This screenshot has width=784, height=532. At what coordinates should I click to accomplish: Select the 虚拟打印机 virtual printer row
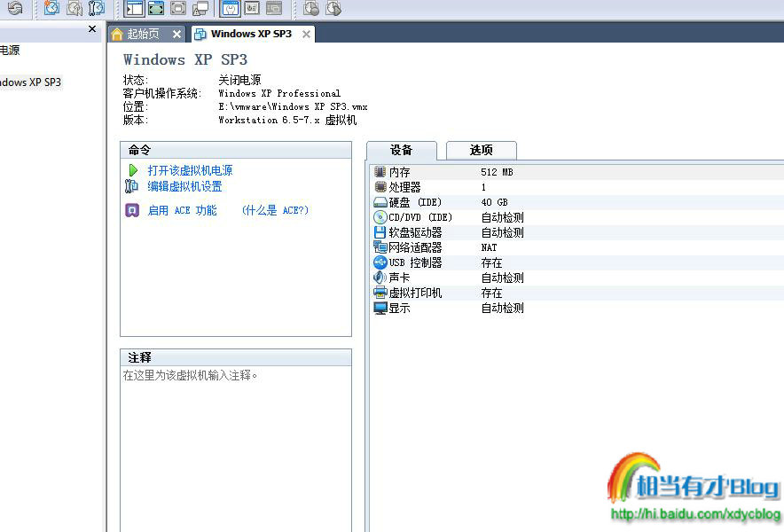pos(577,293)
